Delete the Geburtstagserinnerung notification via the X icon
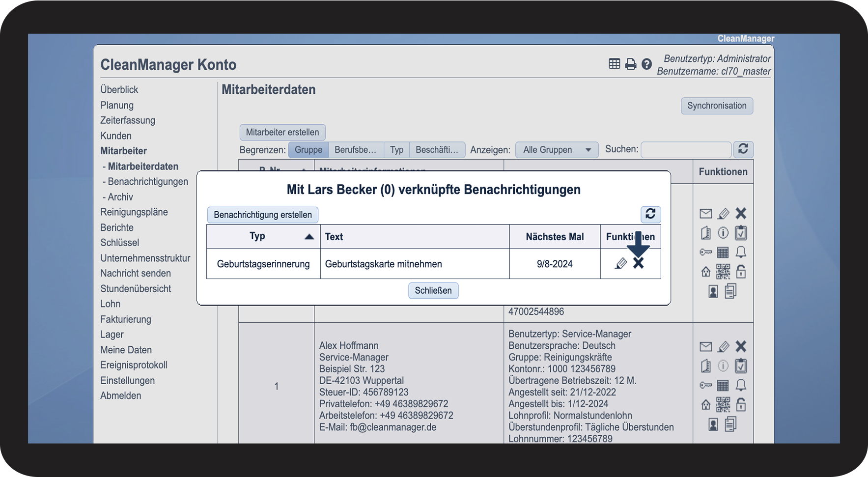 [638, 263]
